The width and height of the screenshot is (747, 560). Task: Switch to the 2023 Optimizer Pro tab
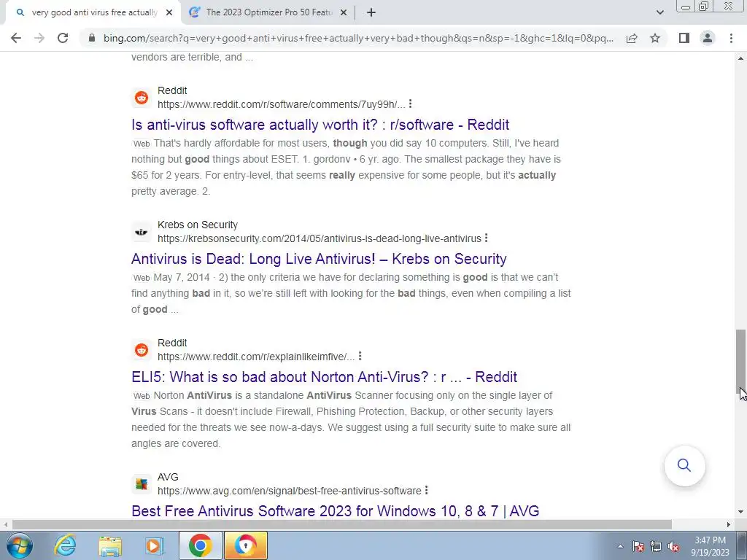pyautogui.click(x=268, y=13)
